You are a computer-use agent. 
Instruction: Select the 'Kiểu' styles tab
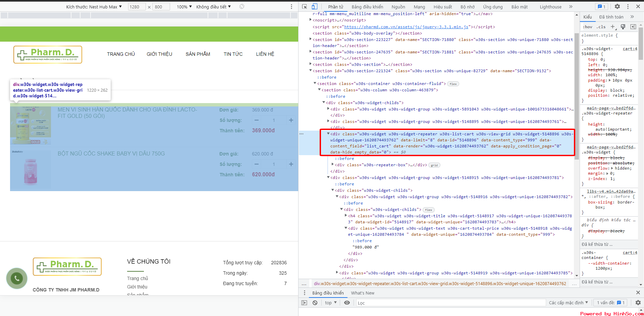pyautogui.click(x=588, y=17)
